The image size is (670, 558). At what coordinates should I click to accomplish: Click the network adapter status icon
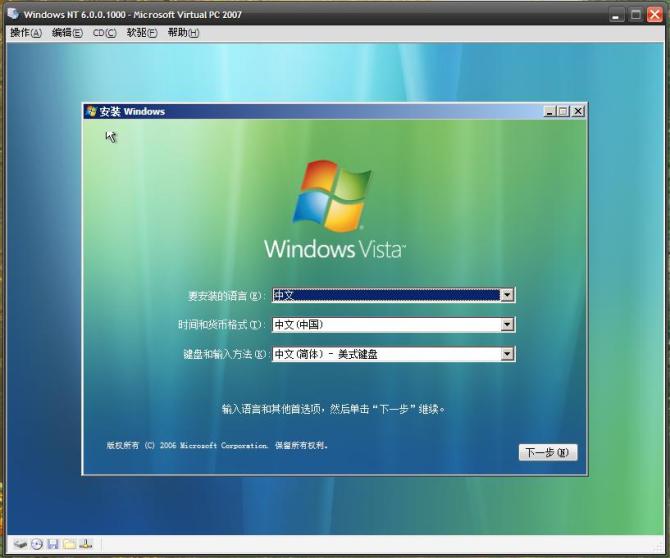coord(85,544)
